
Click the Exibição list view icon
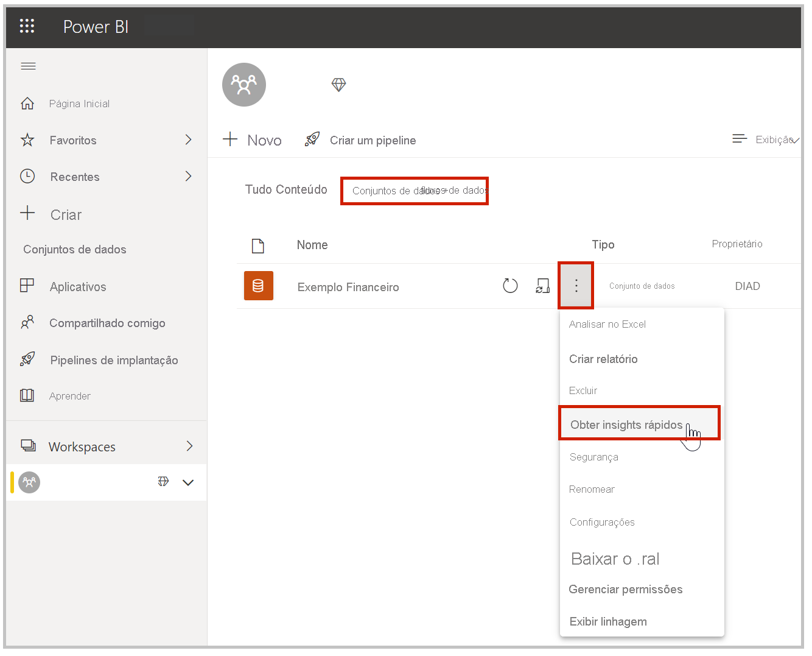740,139
